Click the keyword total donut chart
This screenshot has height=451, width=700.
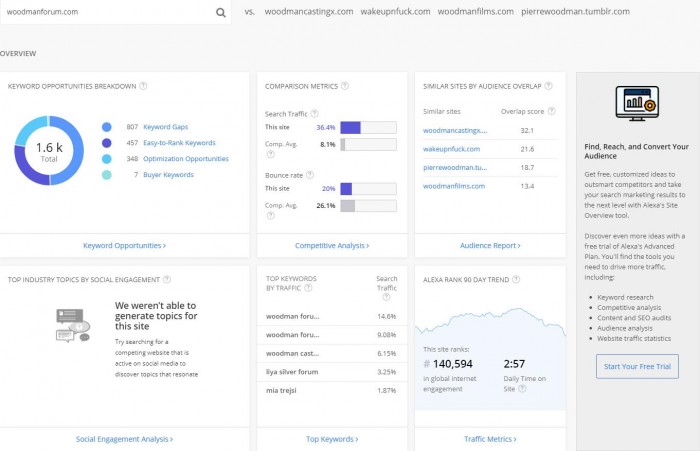49,151
